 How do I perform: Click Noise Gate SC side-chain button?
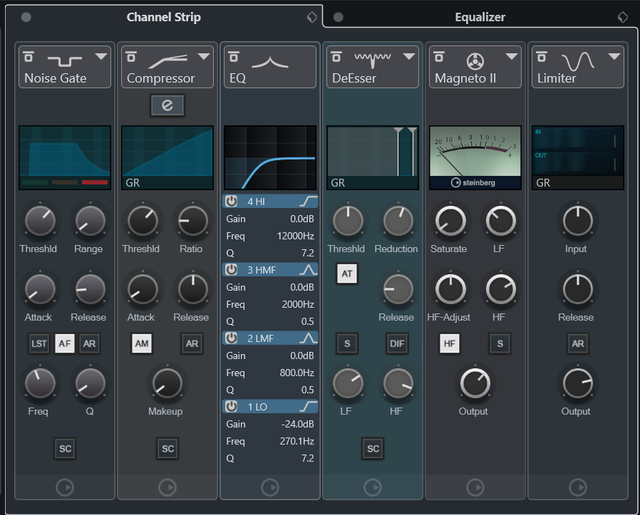tap(65, 448)
